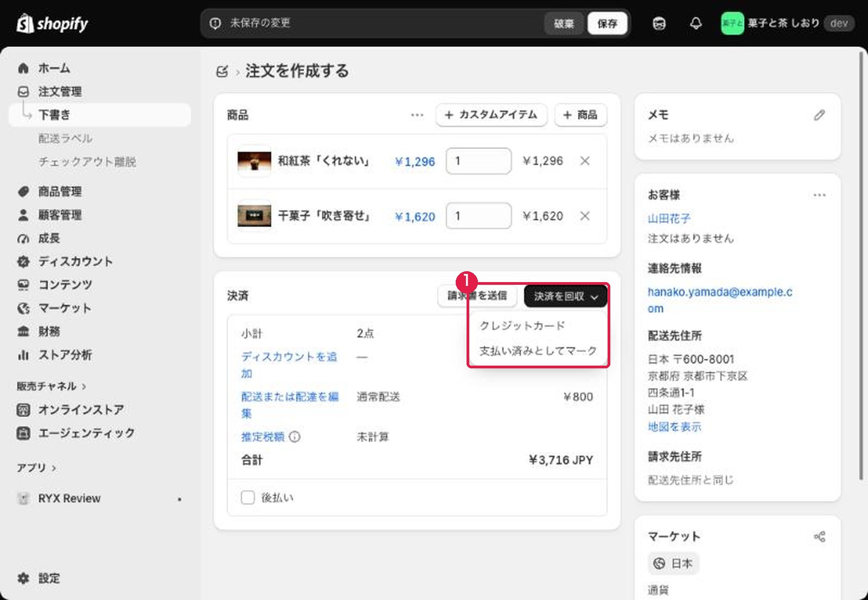Click the 商品管理 tag icon
This screenshot has width=868, height=600.
(23, 192)
